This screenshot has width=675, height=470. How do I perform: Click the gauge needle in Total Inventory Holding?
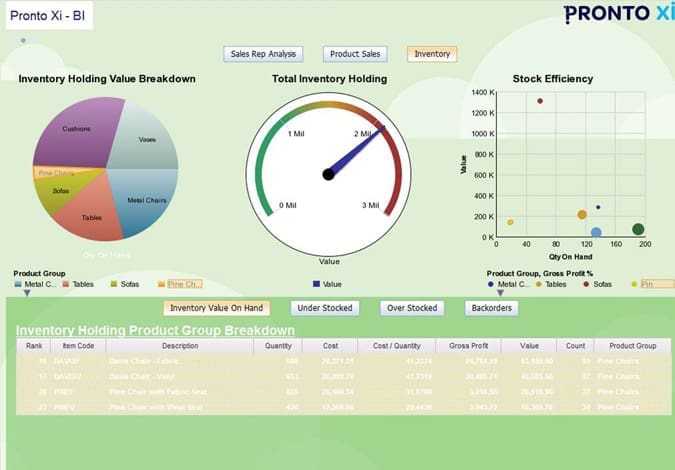pyautogui.click(x=357, y=151)
